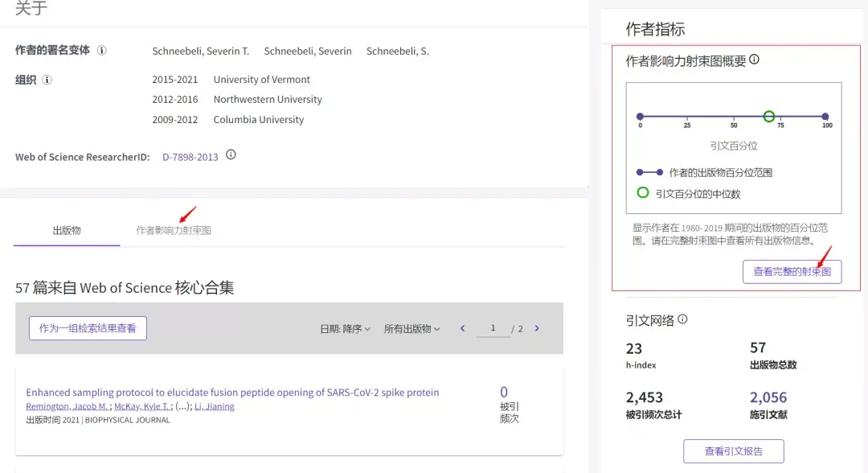Open the 查看引文报告 report
The height and width of the screenshot is (473, 868).
point(734,450)
